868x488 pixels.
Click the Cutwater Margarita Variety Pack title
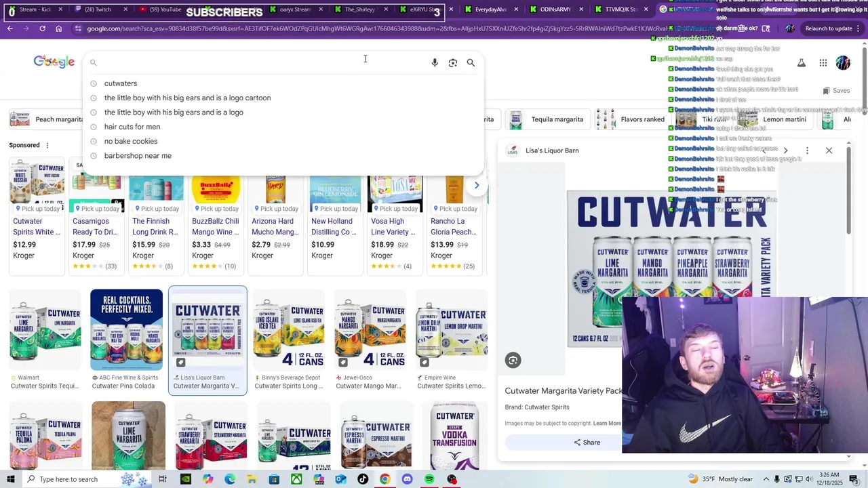click(564, 391)
